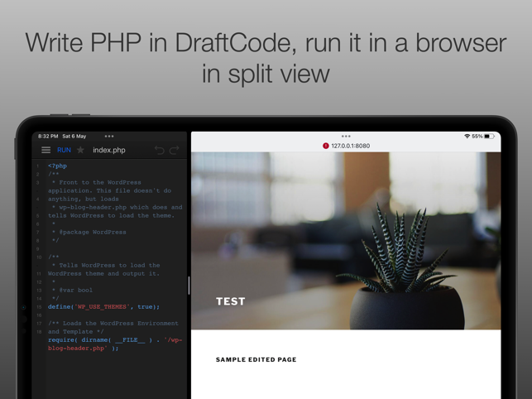The image size is (532, 399).
Task: Tap the Wi-Fi status icon
Action: [x=467, y=136]
